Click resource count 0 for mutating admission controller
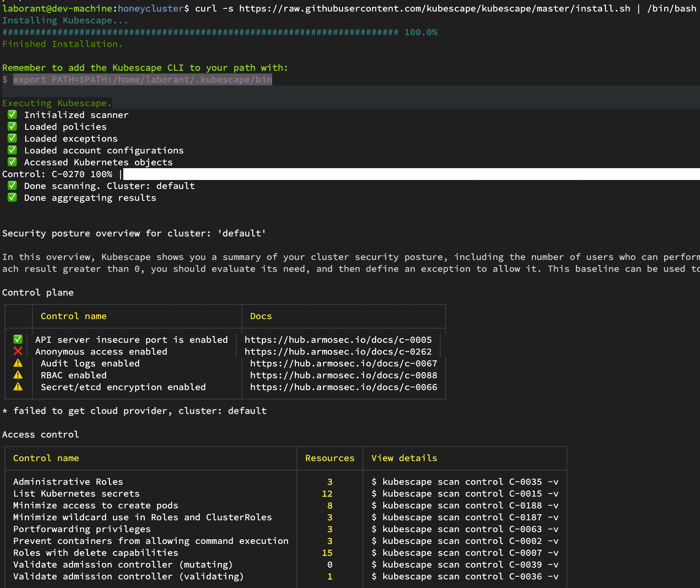The image size is (700, 588). tap(330, 564)
